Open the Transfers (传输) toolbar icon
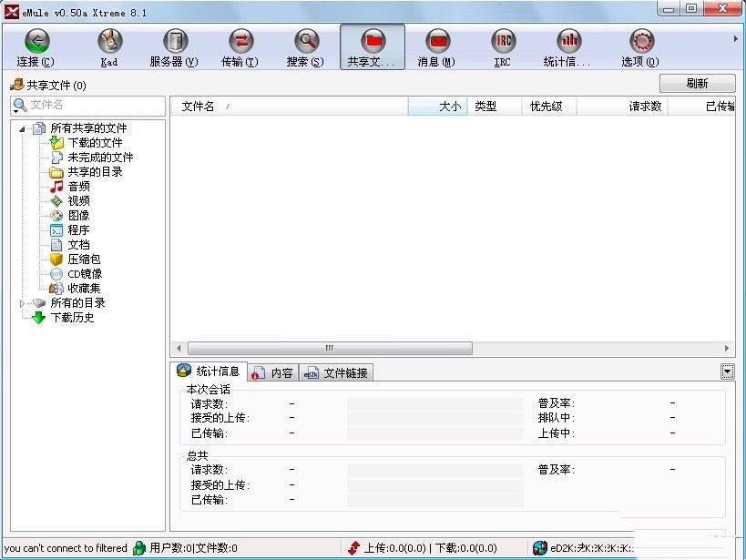The image size is (746, 560). click(240, 46)
